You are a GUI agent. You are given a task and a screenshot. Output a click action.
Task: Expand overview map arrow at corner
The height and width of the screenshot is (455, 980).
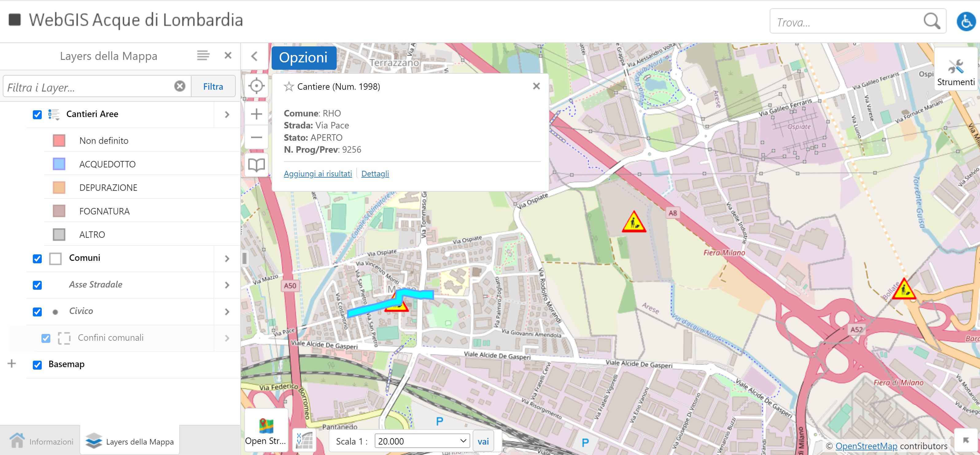(966, 441)
